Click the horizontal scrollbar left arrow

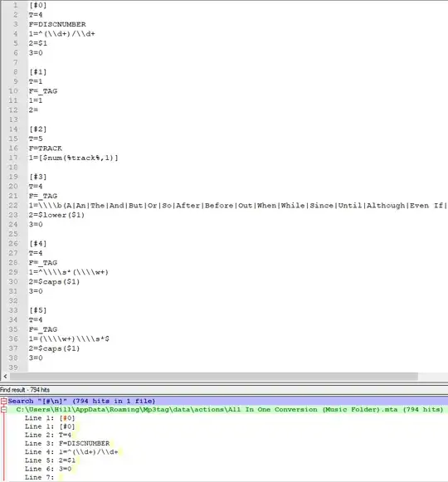pyautogui.click(x=5, y=377)
